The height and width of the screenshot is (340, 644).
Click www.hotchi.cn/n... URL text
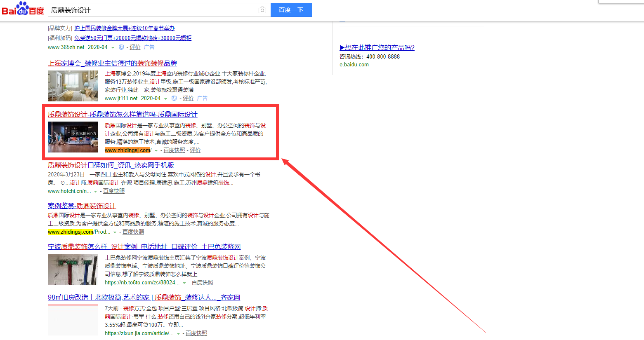(x=70, y=191)
